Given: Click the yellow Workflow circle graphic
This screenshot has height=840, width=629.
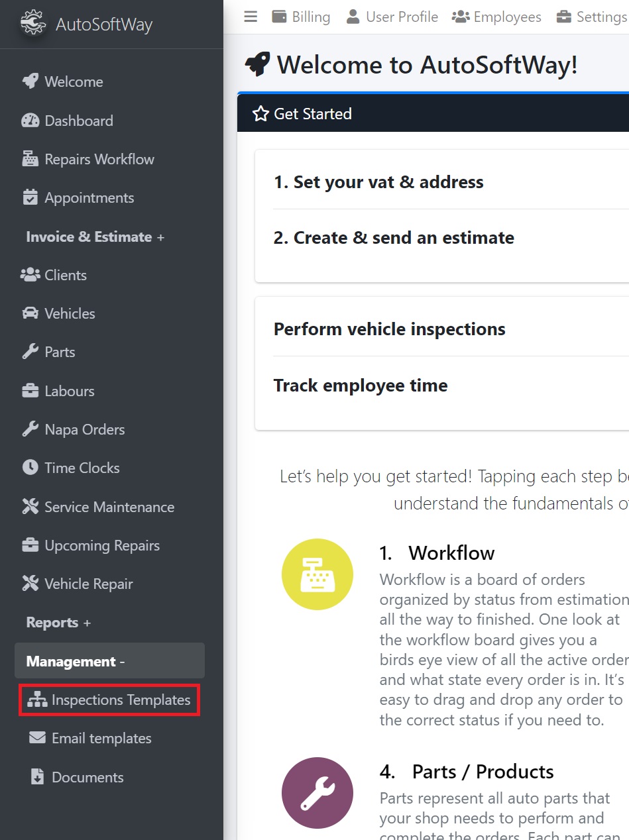Looking at the screenshot, I should (317, 574).
